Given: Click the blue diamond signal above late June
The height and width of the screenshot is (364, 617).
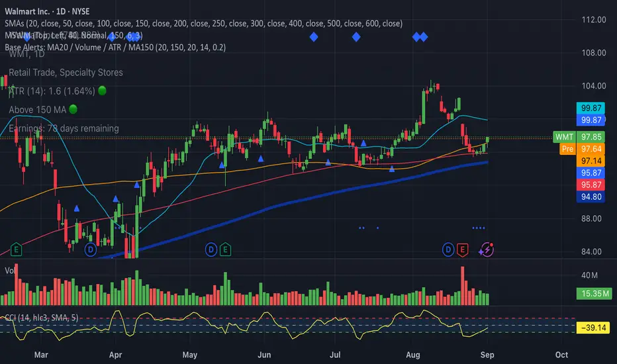Looking at the screenshot, I should coord(314,37).
